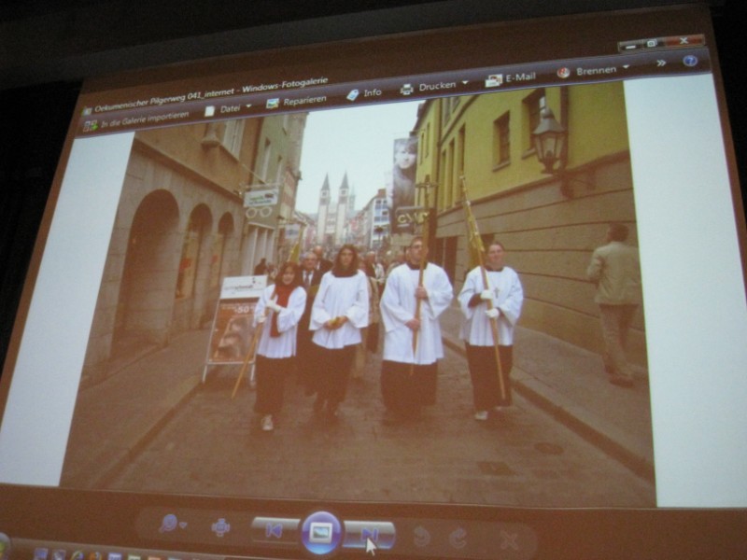This screenshot has width=747, height=560.
Task: Open the Datei menu
Action: [x=228, y=109]
